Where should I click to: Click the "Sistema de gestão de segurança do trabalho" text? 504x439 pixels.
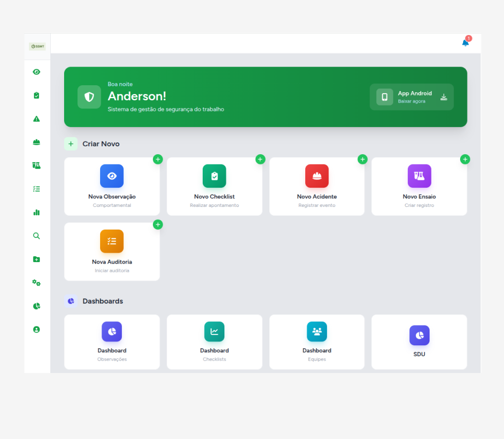166,109
